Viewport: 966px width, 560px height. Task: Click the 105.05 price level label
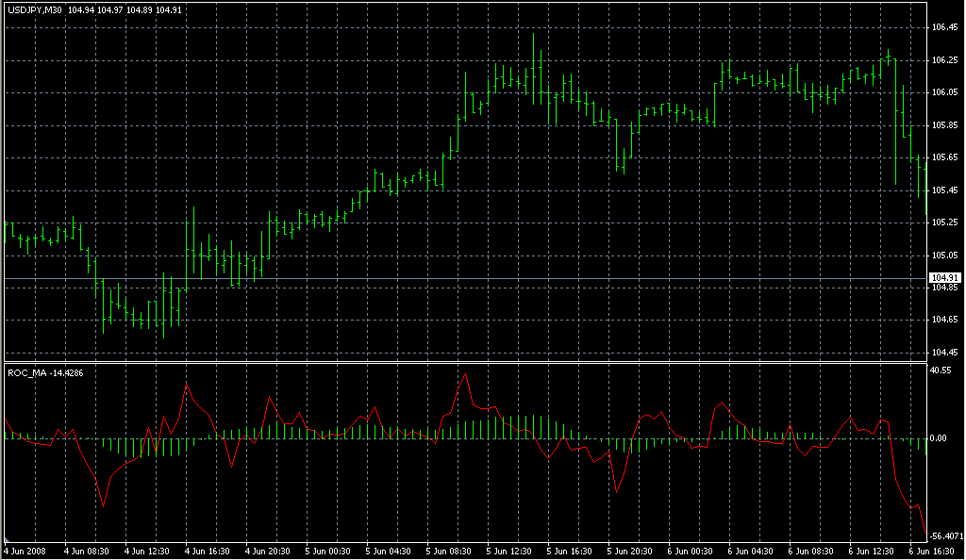[944, 255]
